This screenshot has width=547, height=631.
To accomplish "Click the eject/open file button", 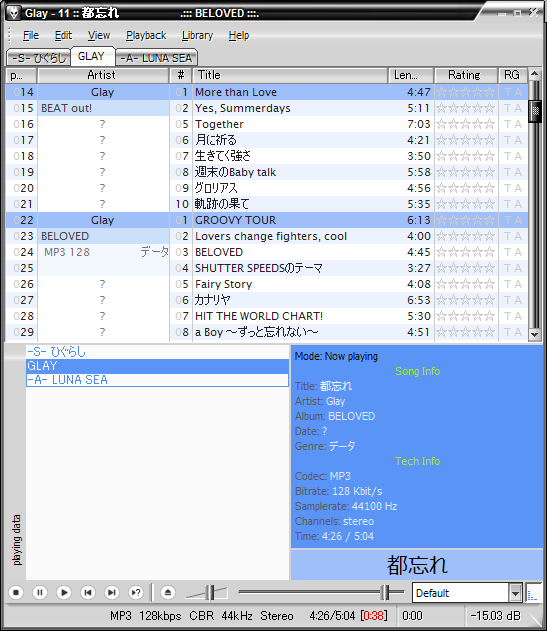I will (x=168, y=592).
